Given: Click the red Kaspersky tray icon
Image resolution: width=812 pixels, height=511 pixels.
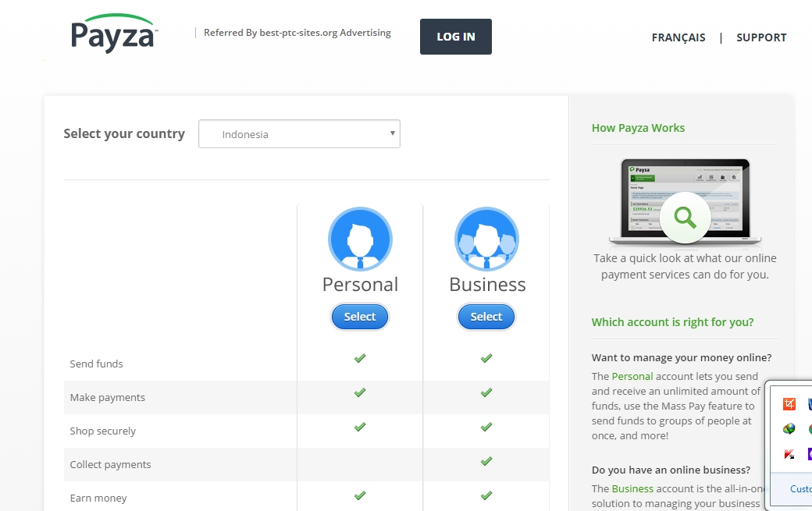Looking at the screenshot, I should coord(789,454).
